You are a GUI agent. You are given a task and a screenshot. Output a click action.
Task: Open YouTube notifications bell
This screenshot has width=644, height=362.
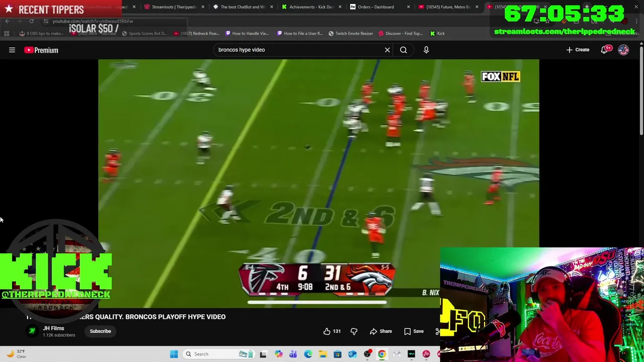(605, 50)
